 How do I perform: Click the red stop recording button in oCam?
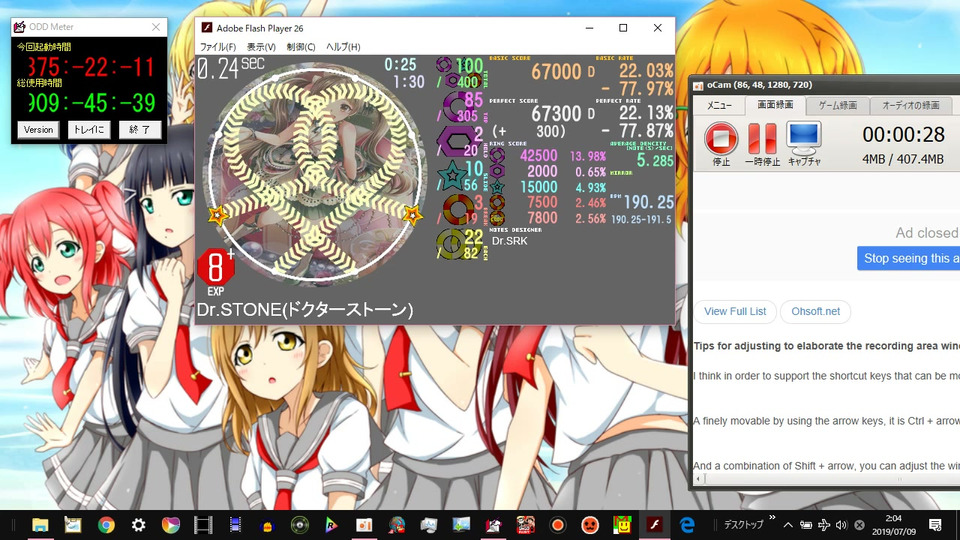click(721, 138)
